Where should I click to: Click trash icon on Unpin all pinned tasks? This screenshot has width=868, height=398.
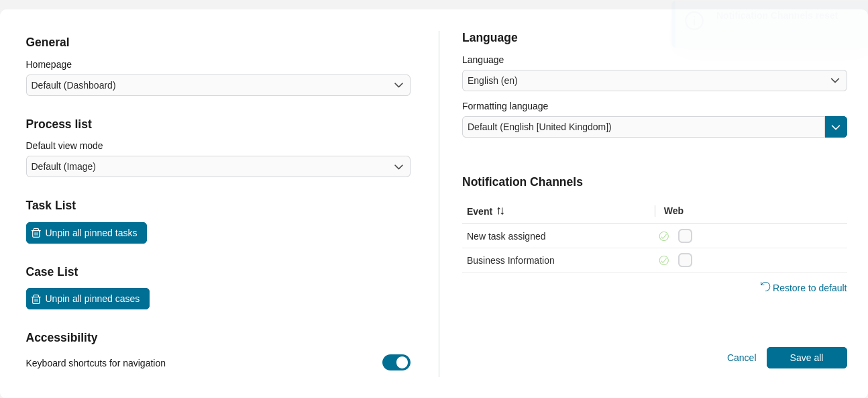click(36, 233)
